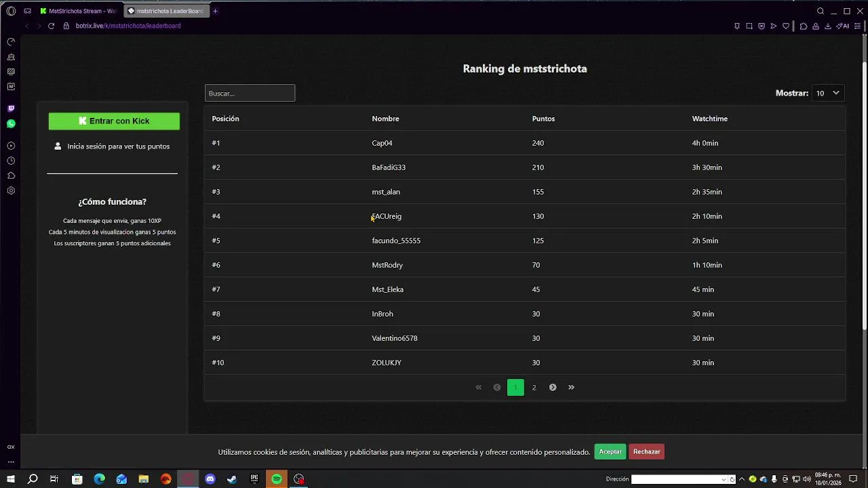Open Steam from the taskbar
This screenshot has height=488, width=868.
tap(232, 479)
